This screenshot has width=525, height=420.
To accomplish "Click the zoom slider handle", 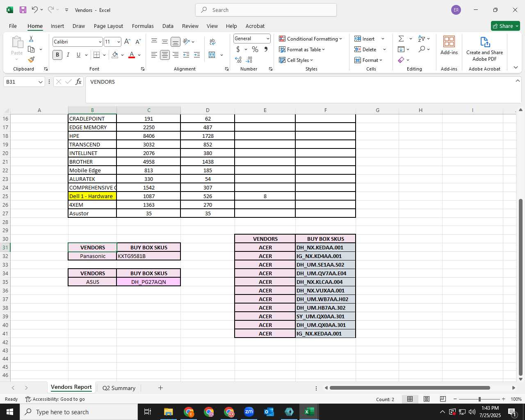I will coord(479,399).
